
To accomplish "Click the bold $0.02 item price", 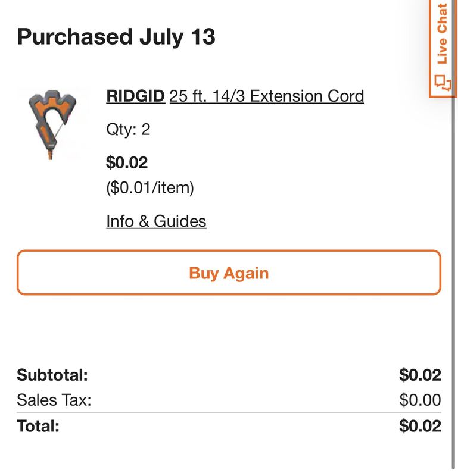I will (127, 162).
